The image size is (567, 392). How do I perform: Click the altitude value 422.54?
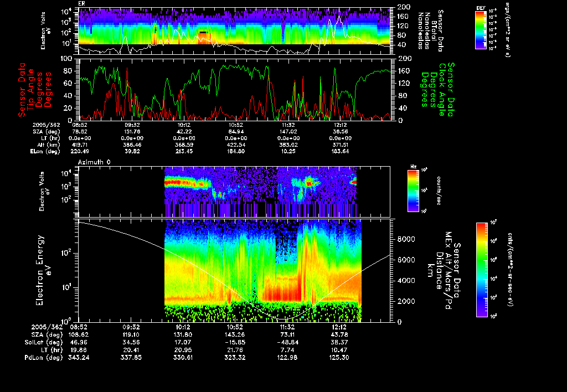(236, 145)
